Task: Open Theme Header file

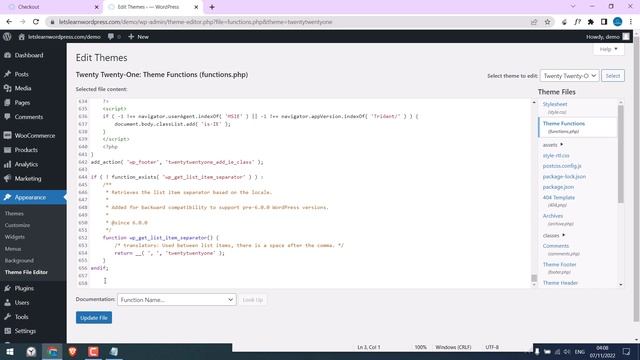Action: pyautogui.click(x=560, y=283)
